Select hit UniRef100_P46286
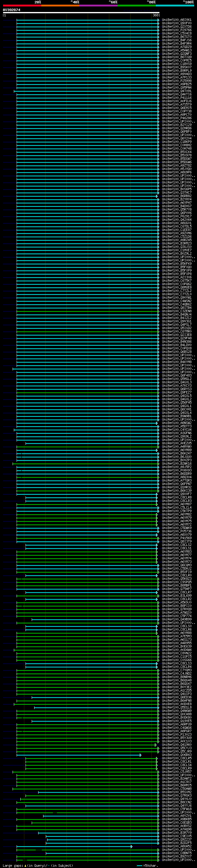 pos(176,118)
